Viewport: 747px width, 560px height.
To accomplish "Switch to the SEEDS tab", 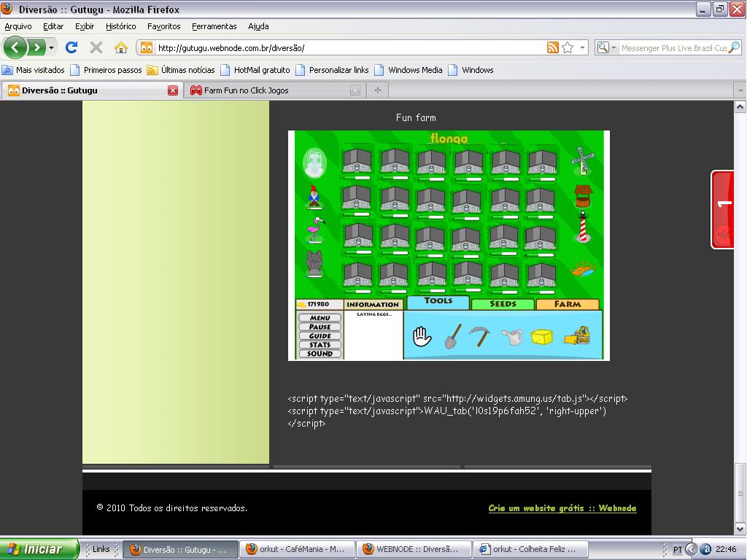I will click(503, 304).
